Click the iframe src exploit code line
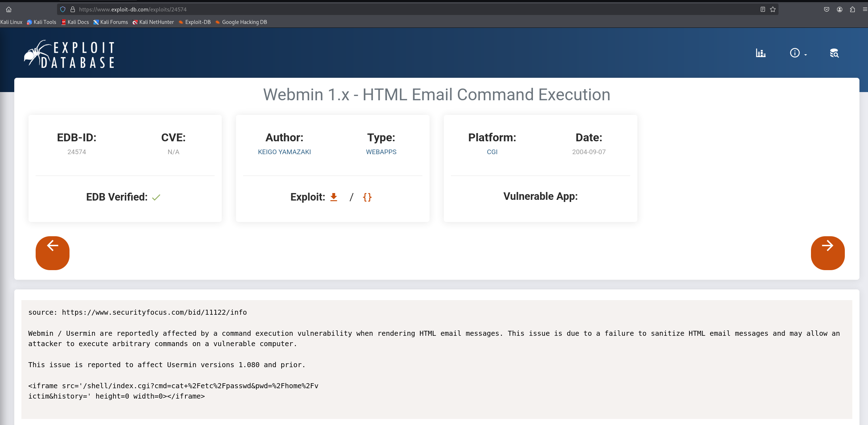868x425 pixels. click(173, 386)
